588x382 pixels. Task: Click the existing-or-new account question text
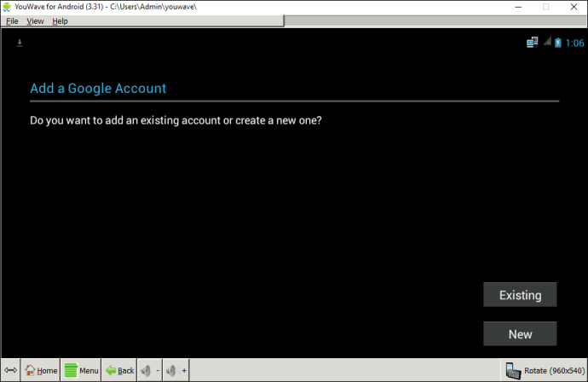(176, 120)
